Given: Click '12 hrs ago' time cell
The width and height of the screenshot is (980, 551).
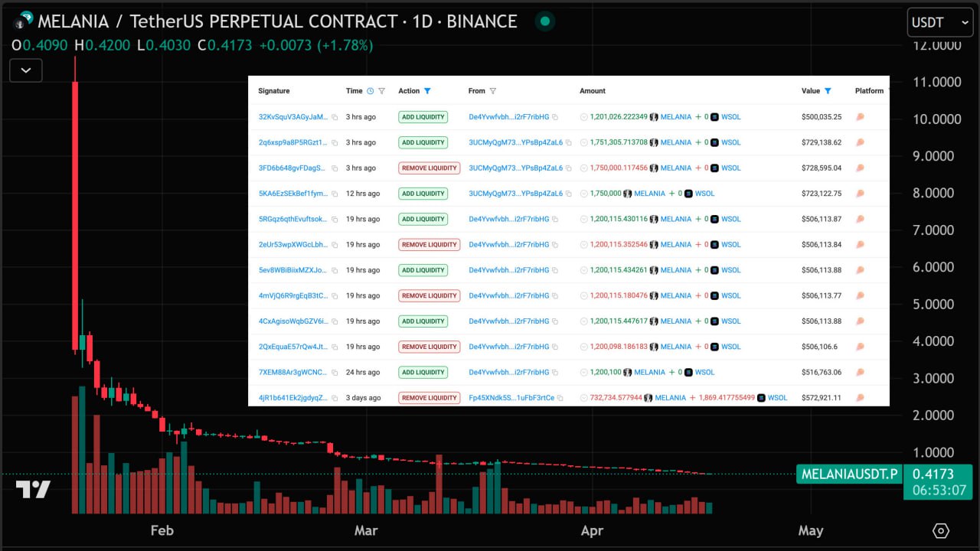Looking at the screenshot, I should [363, 194].
